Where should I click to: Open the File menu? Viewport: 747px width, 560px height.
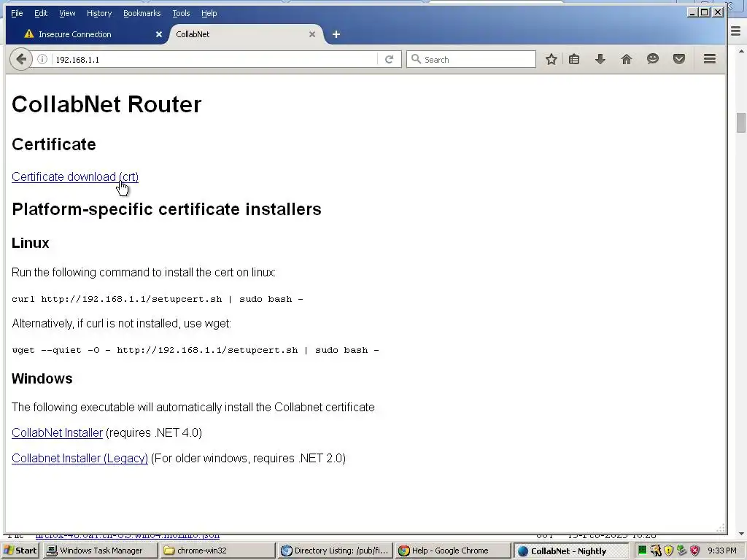point(17,13)
